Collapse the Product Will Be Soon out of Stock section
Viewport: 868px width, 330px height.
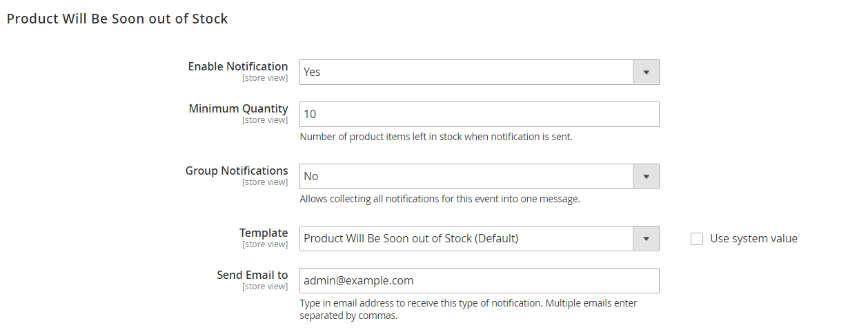point(117,19)
